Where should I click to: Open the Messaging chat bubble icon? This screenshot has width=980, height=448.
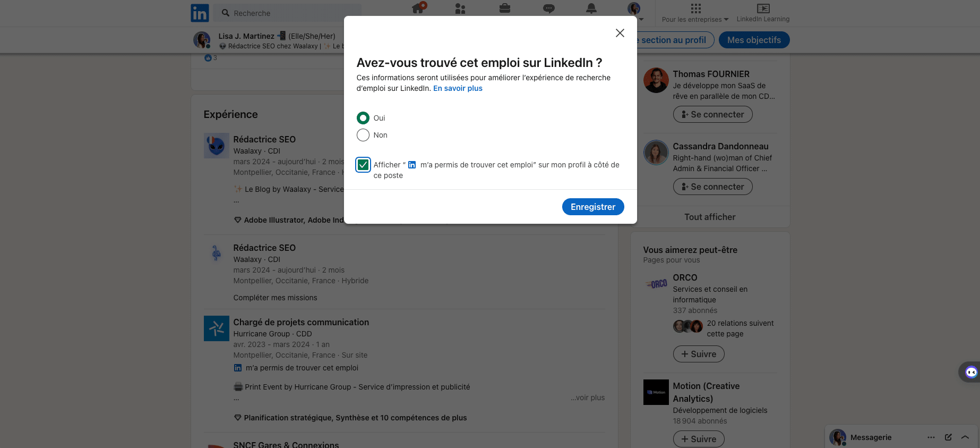pos(549,9)
